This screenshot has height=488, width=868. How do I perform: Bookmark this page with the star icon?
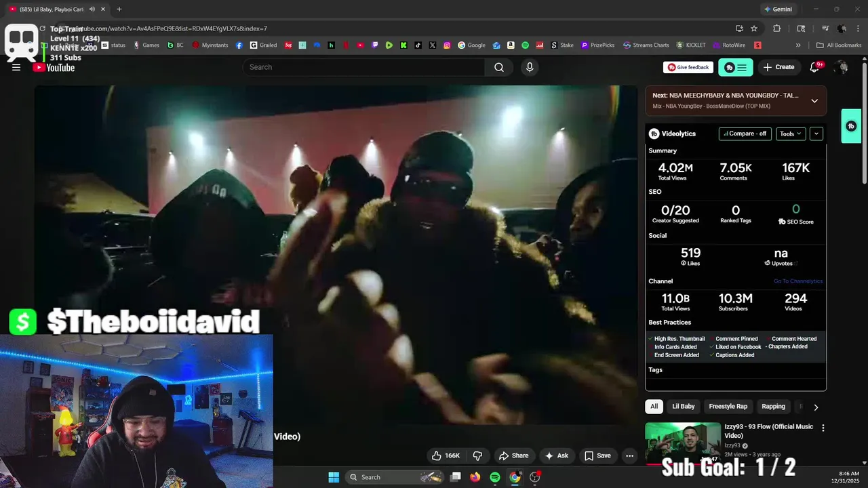[754, 28]
